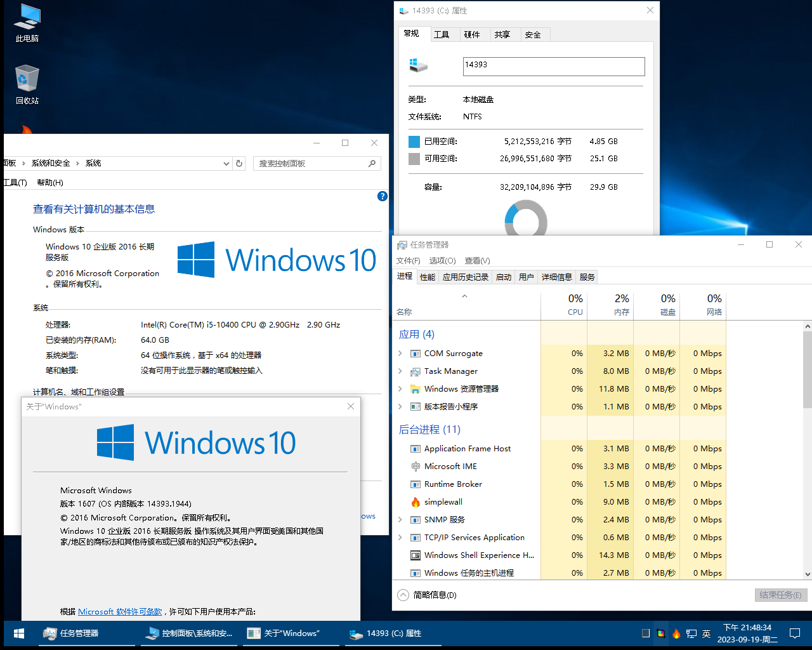Click 系统和安全 in the breadcrumb
Screen dimensions: 812x650
(51, 163)
